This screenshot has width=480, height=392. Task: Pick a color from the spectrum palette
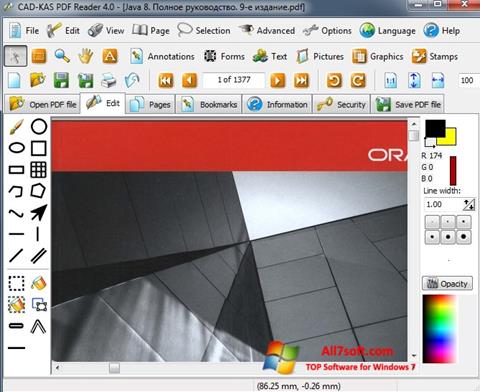pos(439,329)
